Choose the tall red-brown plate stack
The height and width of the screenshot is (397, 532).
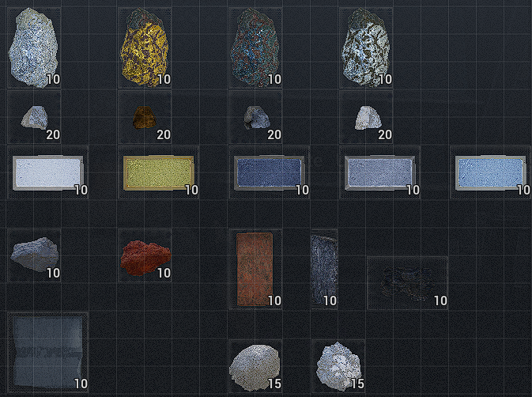[x=255, y=270]
